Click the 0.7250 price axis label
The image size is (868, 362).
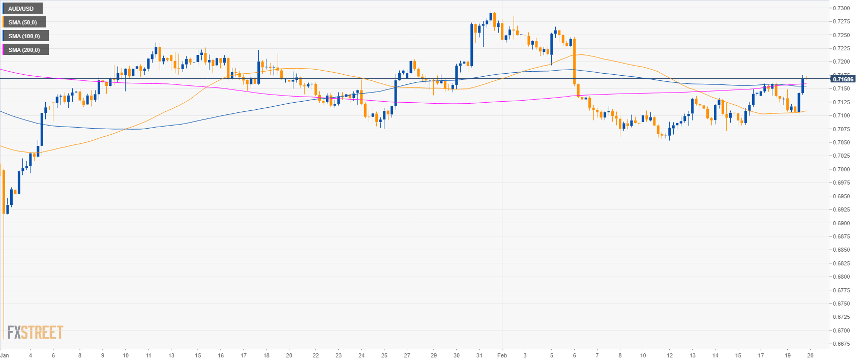841,35
